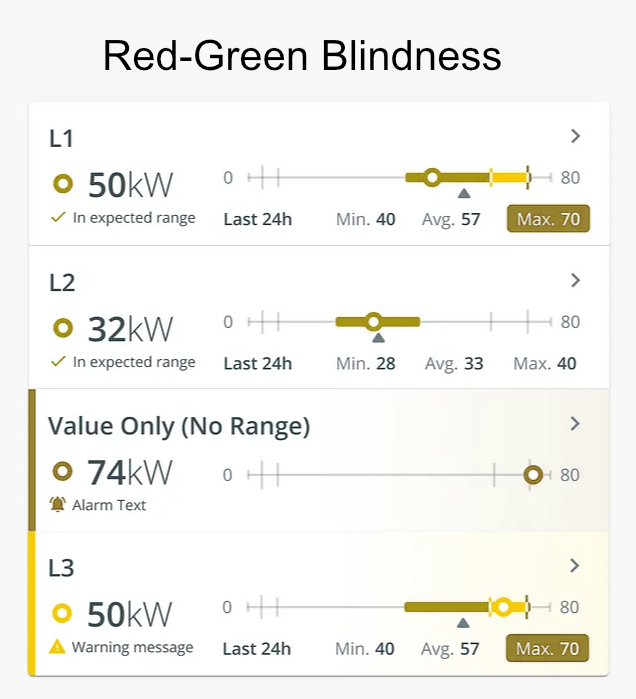636x699 pixels.
Task: Expand the L2 card chevron
Action: pos(575,281)
